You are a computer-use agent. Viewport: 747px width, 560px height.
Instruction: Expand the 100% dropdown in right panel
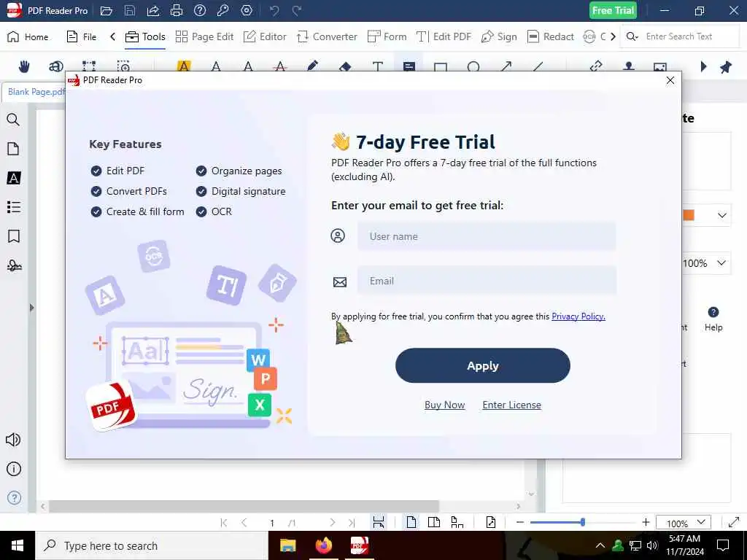tap(721, 262)
